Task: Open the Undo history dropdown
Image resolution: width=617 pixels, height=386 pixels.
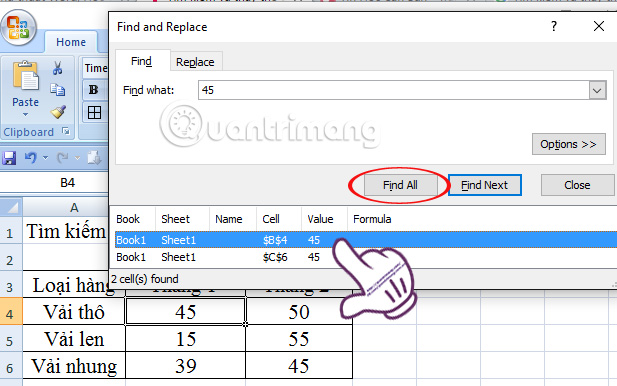Action: [46, 158]
